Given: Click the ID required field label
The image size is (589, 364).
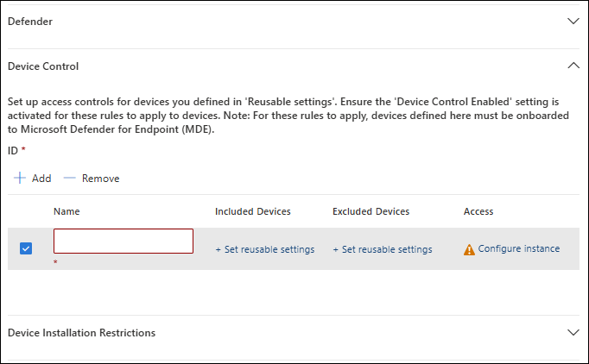Looking at the screenshot, I should click(16, 151).
